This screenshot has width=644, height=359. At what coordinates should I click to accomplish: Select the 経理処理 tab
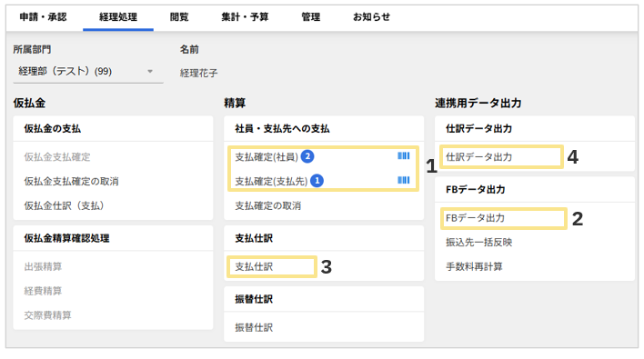click(118, 17)
